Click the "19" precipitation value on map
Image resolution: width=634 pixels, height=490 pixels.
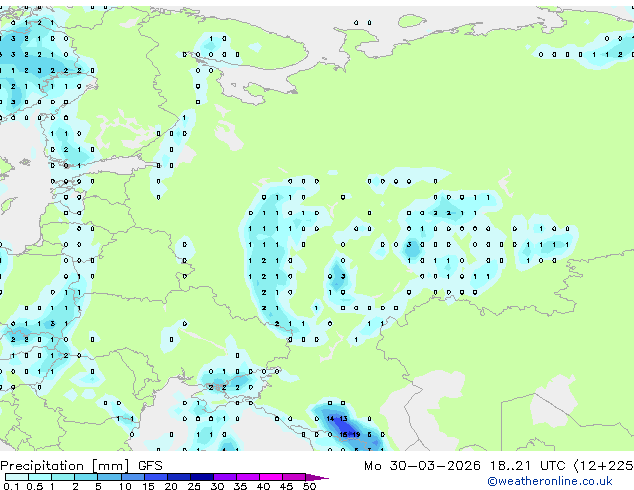pyautogui.click(x=356, y=435)
